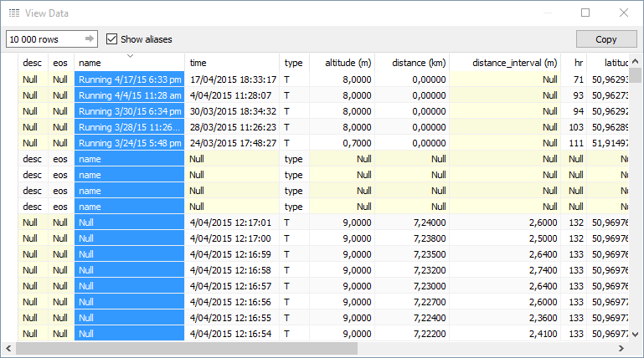Click the sort indicator above name column

pyautogui.click(x=130, y=56)
